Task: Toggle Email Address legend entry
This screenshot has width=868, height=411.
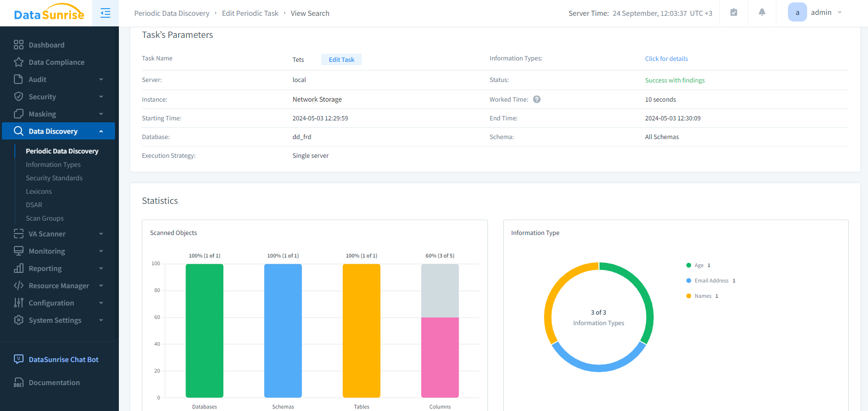Action: click(711, 281)
